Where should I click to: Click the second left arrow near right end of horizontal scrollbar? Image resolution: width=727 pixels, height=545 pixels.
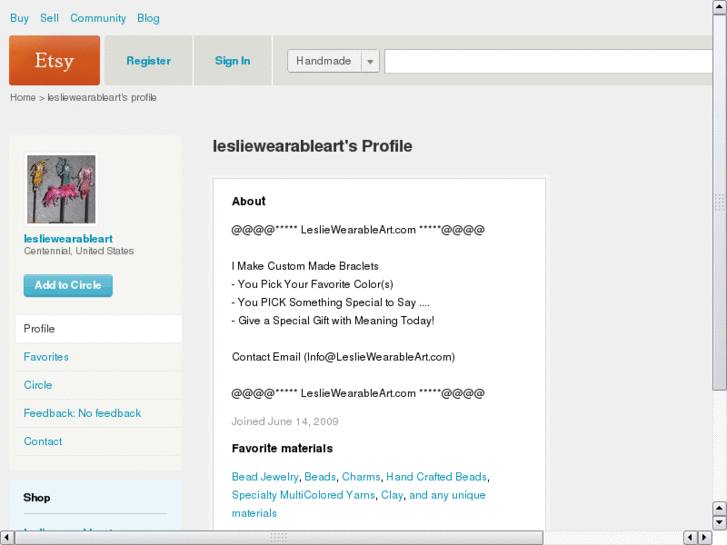pos(690,538)
